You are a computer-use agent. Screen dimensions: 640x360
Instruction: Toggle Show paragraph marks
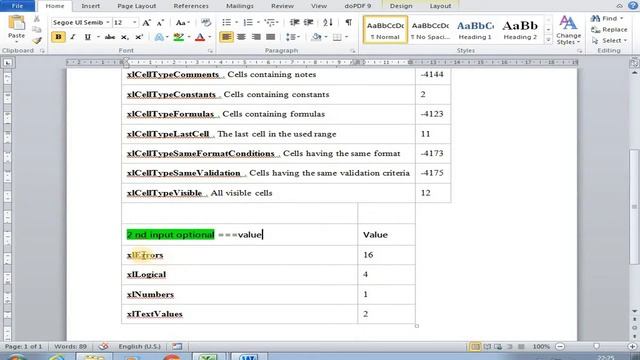[348, 22]
